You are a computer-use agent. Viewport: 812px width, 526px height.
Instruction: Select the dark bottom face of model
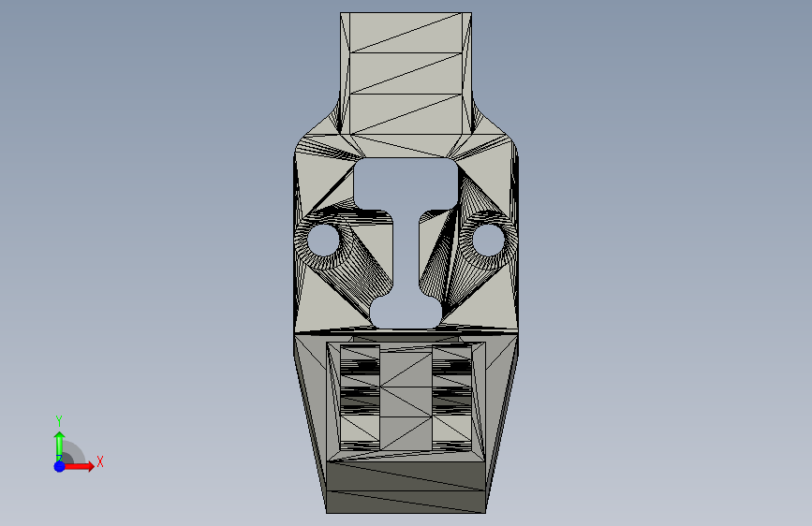click(x=406, y=488)
